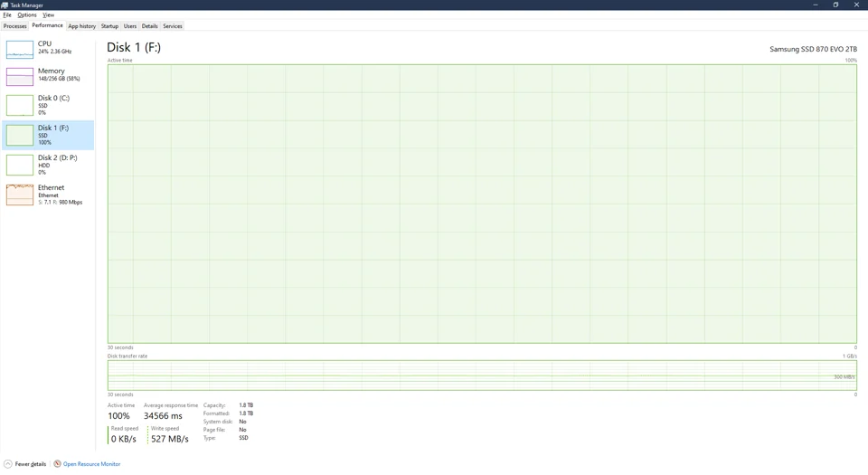Open the File menu
Image resolution: width=868 pixels, height=475 pixels.
coord(7,15)
